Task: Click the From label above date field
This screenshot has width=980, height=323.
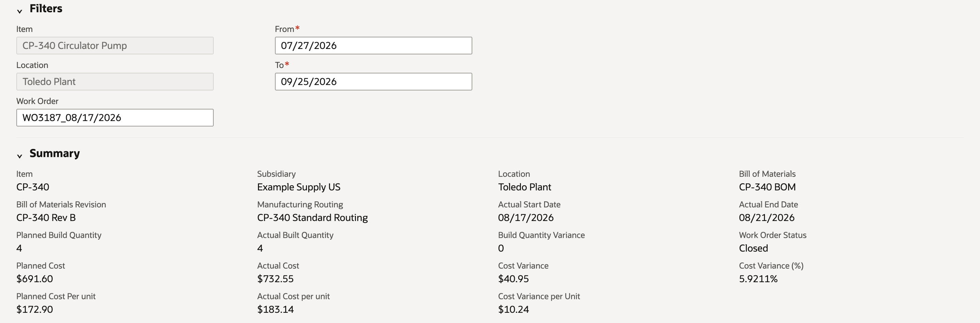Action: [284, 29]
